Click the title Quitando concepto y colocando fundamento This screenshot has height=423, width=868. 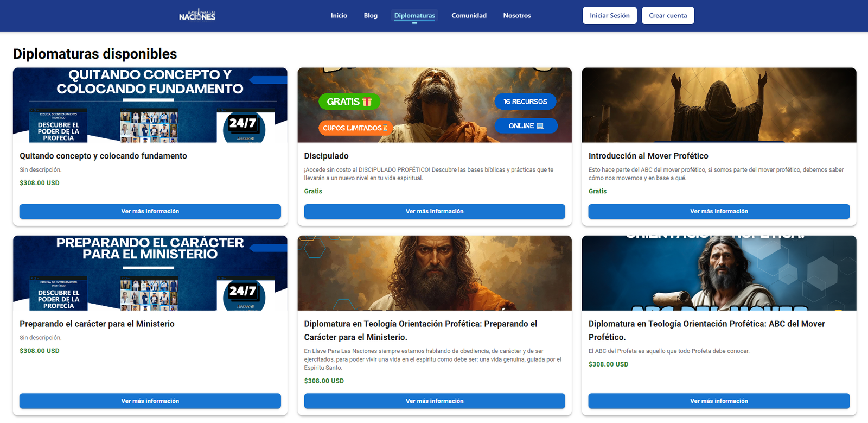103,156
